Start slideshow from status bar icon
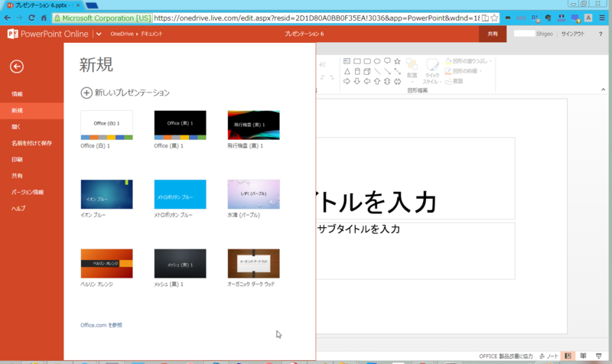 pyautogui.click(x=599, y=356)
